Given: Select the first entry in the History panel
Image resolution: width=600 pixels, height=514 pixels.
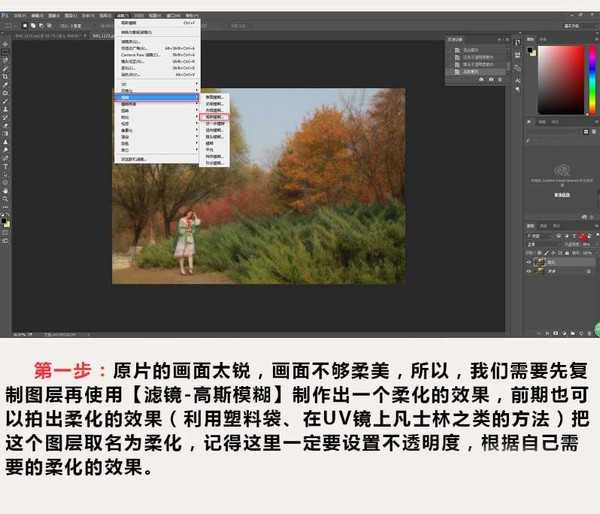Looking at the screenshot, I should [x=468, y=50].
